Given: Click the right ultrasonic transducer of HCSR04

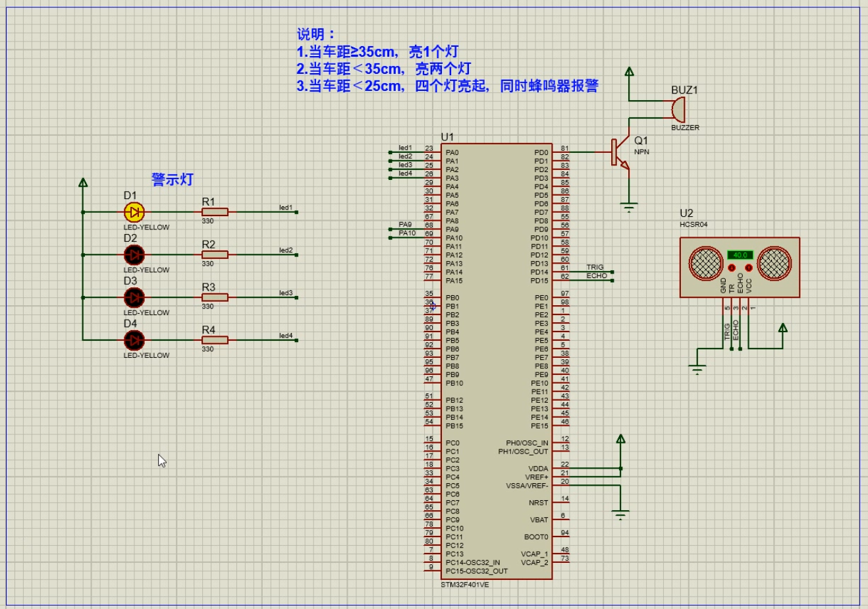Looking at the screenshot, I should [774, 263].
